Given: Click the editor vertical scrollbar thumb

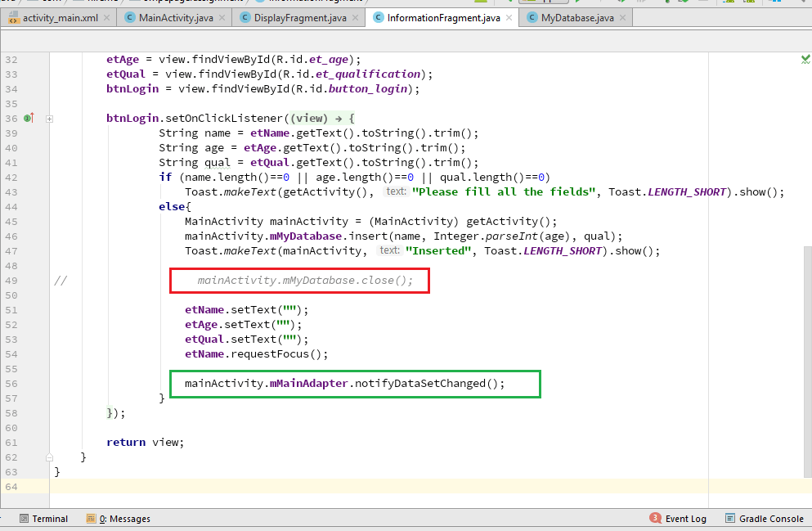Looking at the screenshot, I should click(x=807, y=362).
